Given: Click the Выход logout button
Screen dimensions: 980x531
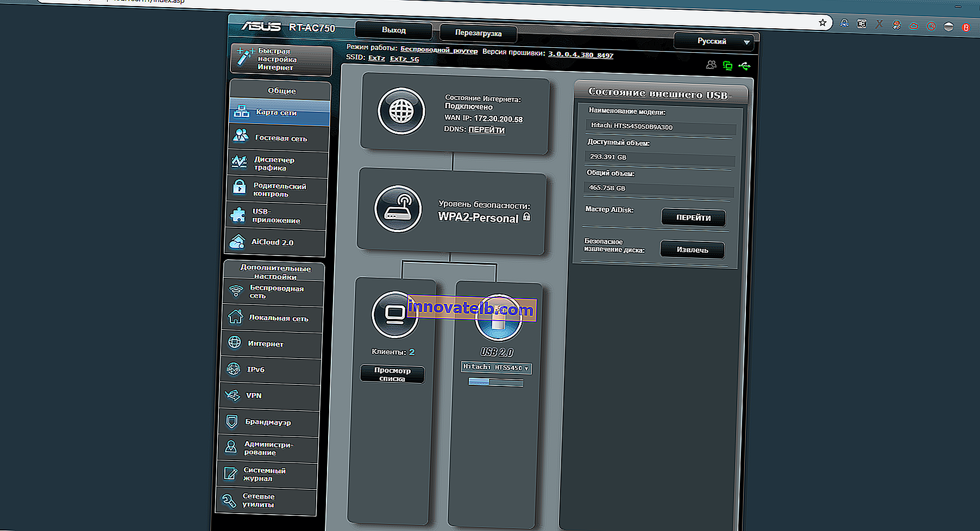Looking at the screenshot, I should coord(394,30).
